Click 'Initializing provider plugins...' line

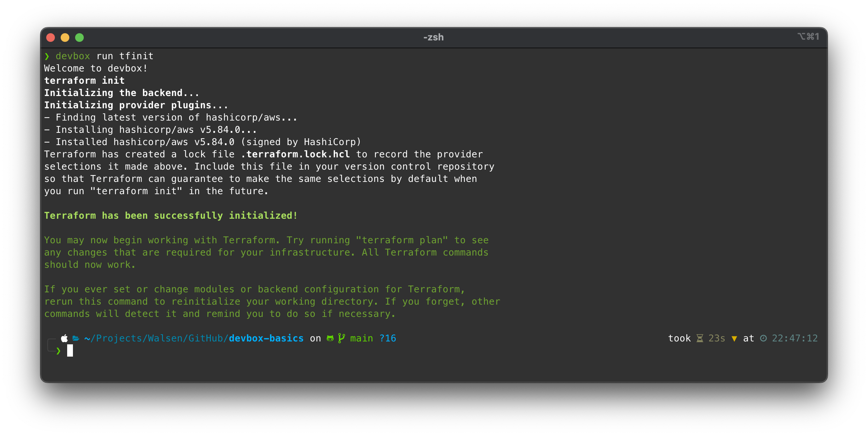(136, 105)
